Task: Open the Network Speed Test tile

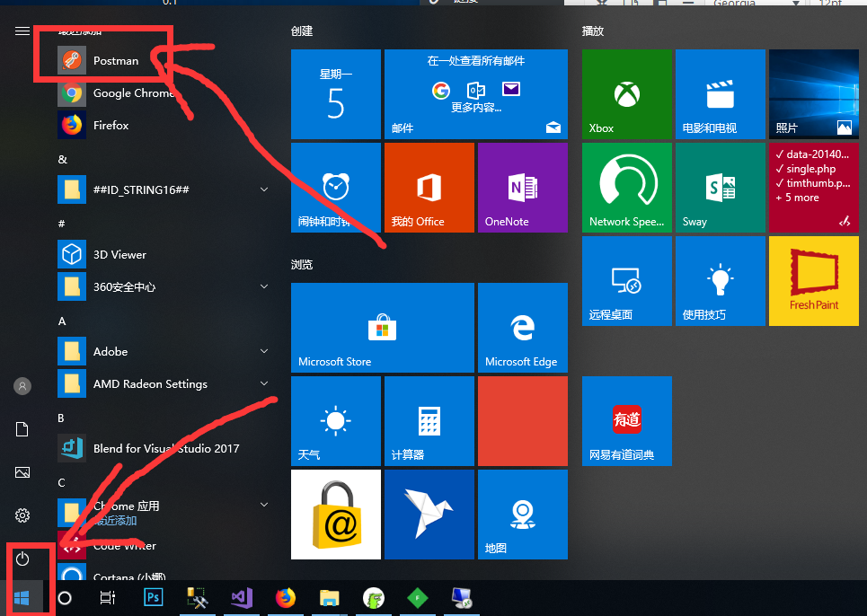Action: tap(626, 188)
